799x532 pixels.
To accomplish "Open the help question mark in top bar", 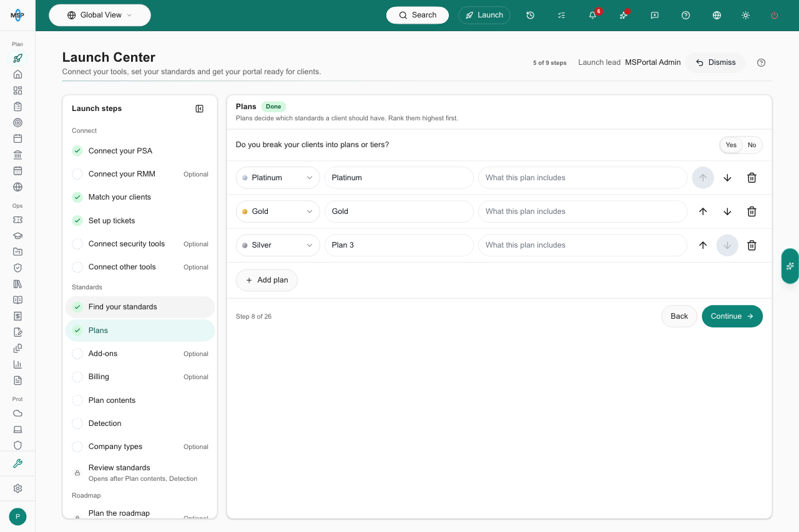I will [685, 15].
